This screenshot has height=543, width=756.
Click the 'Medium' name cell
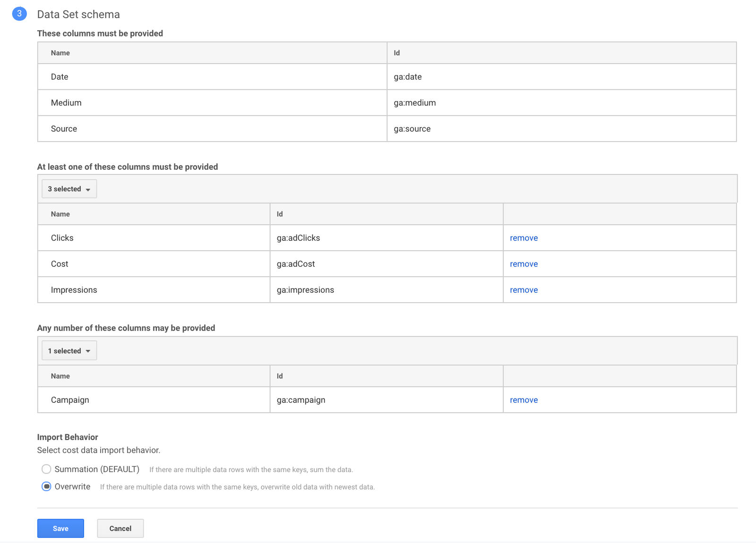point(212,102)
